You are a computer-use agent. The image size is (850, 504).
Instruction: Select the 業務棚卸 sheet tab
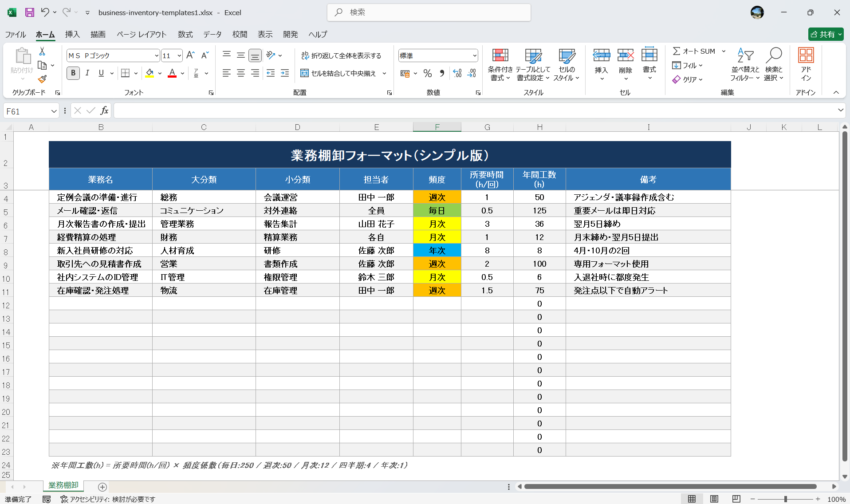pos(63,485)
